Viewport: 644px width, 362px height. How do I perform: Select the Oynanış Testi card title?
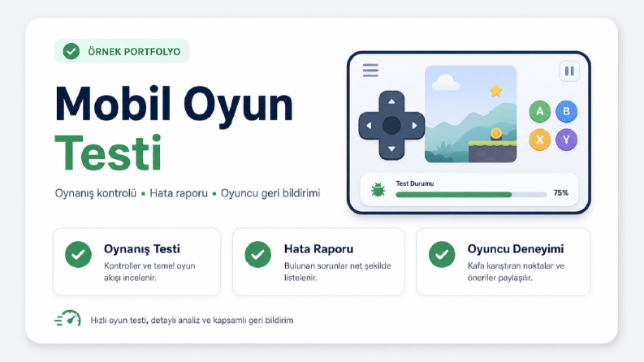[x=141, y=248]
